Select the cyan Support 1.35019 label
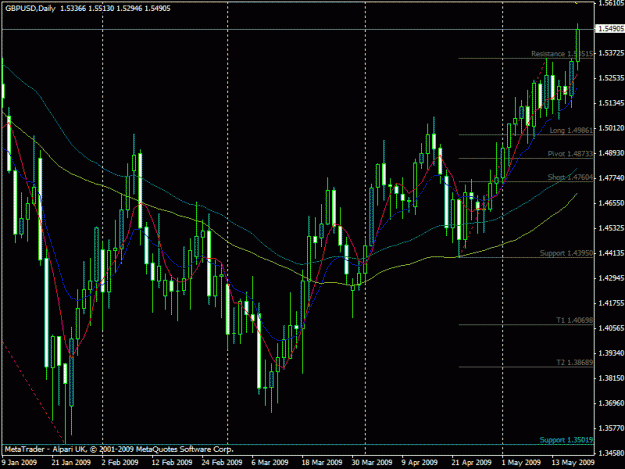Screen dimensions: 625x469 566,440
